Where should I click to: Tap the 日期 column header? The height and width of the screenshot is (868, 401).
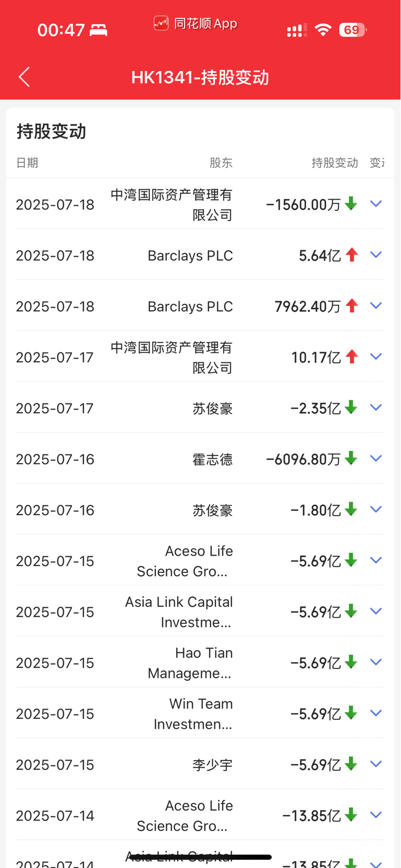coord(27,163)
